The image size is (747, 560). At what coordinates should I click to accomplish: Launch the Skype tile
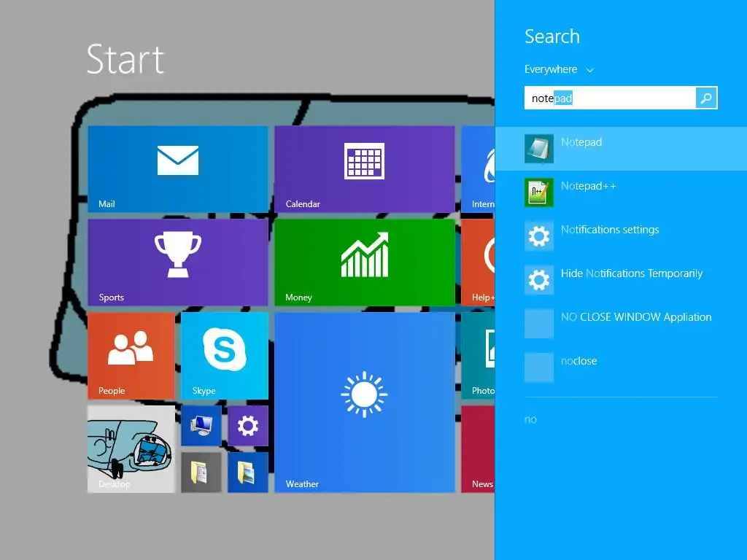(225, 355)
